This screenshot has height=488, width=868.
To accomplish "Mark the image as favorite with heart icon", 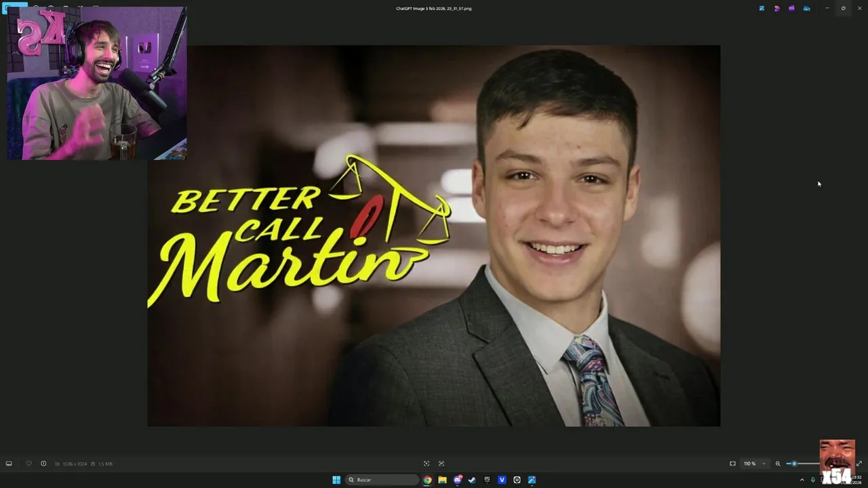I will point(28,464).
